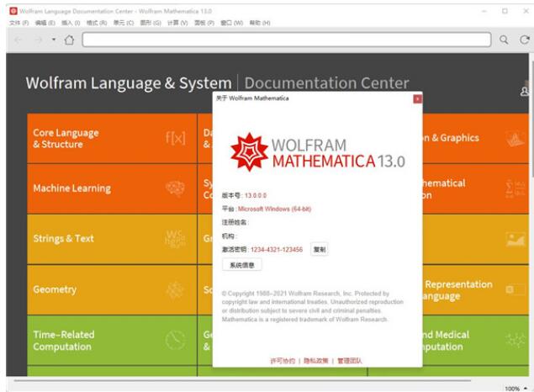Click the Wolfram Mathematica 13.0 spikey logo
The width and height of the screenshot is (534, 392).
tap(249, 152)
